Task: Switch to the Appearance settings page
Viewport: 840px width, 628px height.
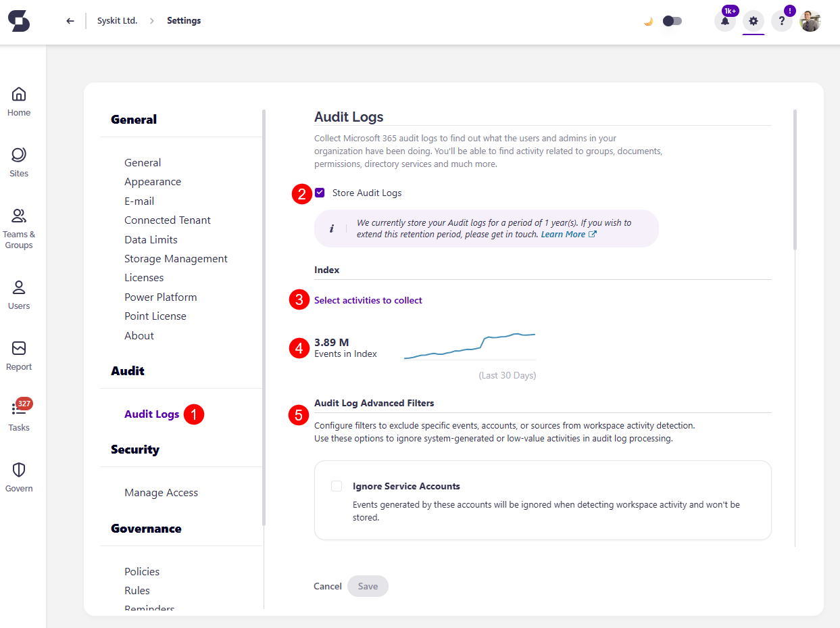Action: 153,181
